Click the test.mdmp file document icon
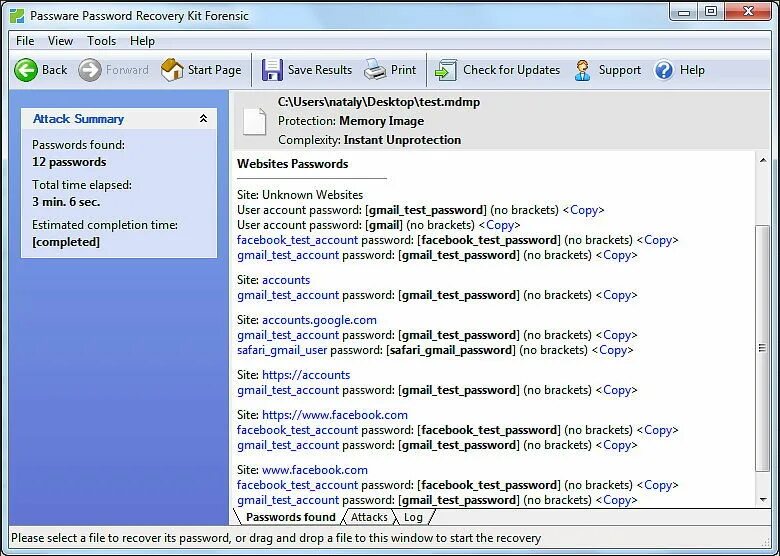 [x=254, y=121]
